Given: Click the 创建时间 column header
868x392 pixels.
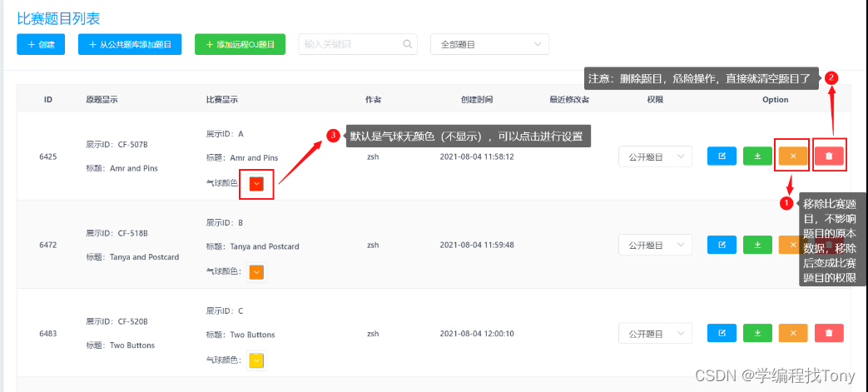Looking at the screenshot, I should 477,100.
